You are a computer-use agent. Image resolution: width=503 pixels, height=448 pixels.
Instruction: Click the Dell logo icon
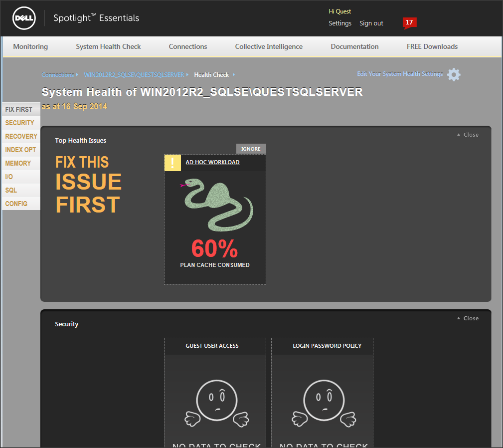24,18
